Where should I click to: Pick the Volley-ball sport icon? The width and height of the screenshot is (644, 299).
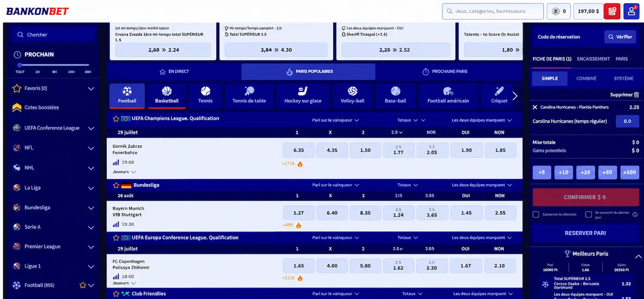pos(352,96)
